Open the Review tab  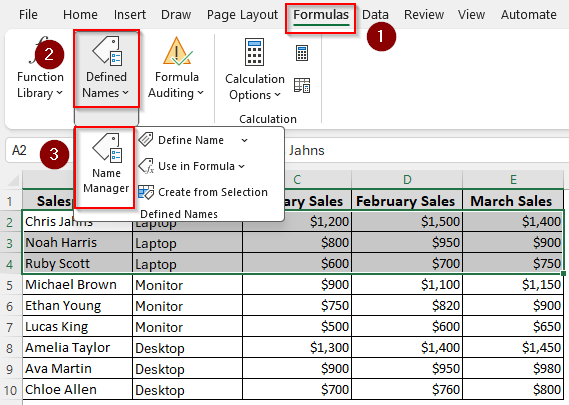point(424,15)
